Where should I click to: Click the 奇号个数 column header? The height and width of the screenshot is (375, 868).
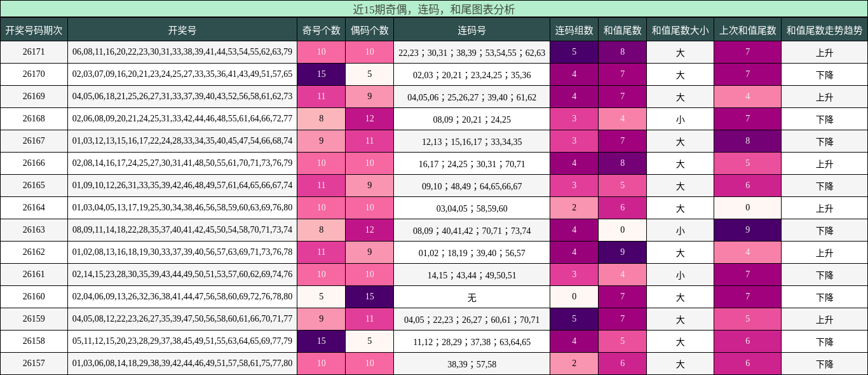coord(321,30)
